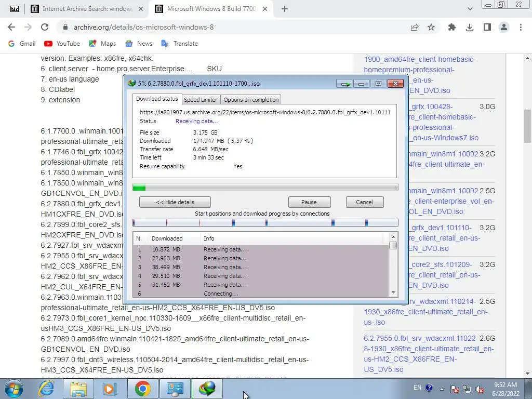The width and height of the screenshot is (532, 399).
Task: Reload the archive.org page
Action: tap(45, 27)
